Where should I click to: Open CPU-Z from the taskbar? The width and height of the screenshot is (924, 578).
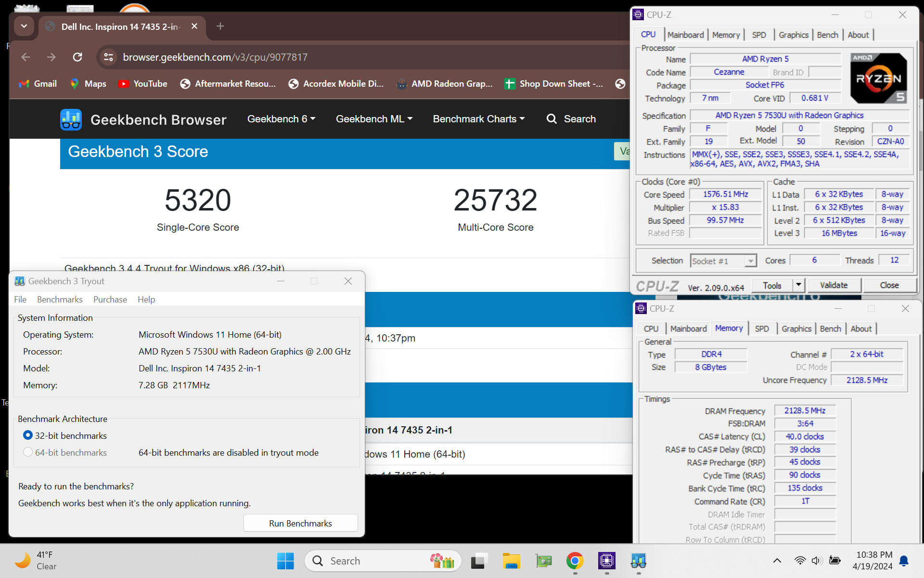point(606,561)
